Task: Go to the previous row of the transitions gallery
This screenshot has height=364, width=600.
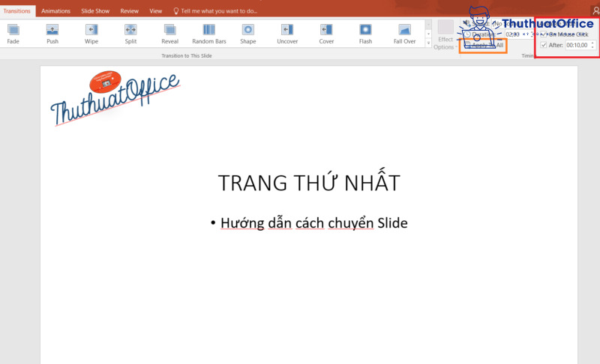Action: 428,25
